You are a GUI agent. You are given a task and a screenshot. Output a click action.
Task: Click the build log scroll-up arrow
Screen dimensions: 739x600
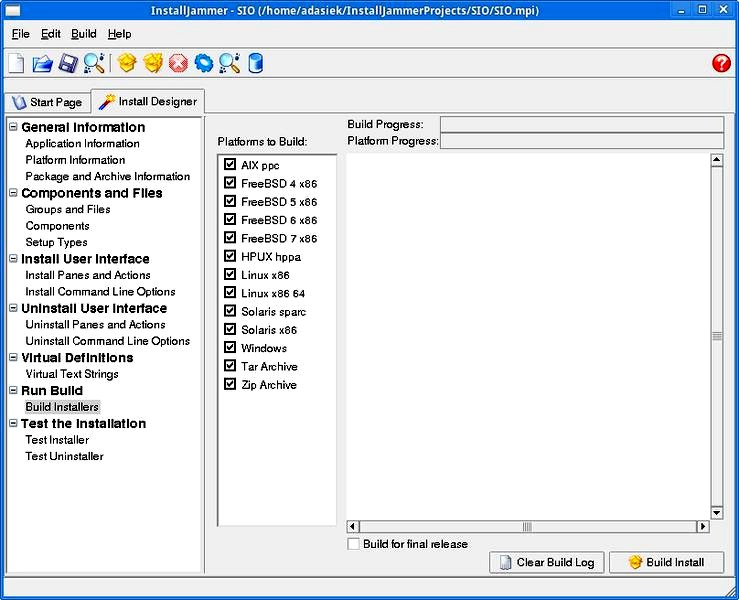coord(717,160)
